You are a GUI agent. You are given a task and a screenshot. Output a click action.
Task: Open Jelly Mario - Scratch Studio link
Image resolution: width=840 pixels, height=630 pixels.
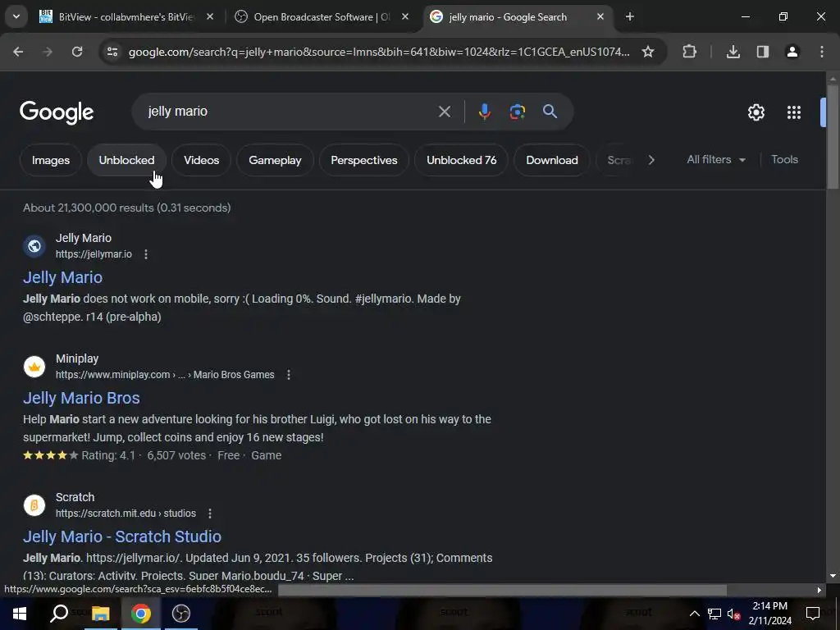click(122, 536)
